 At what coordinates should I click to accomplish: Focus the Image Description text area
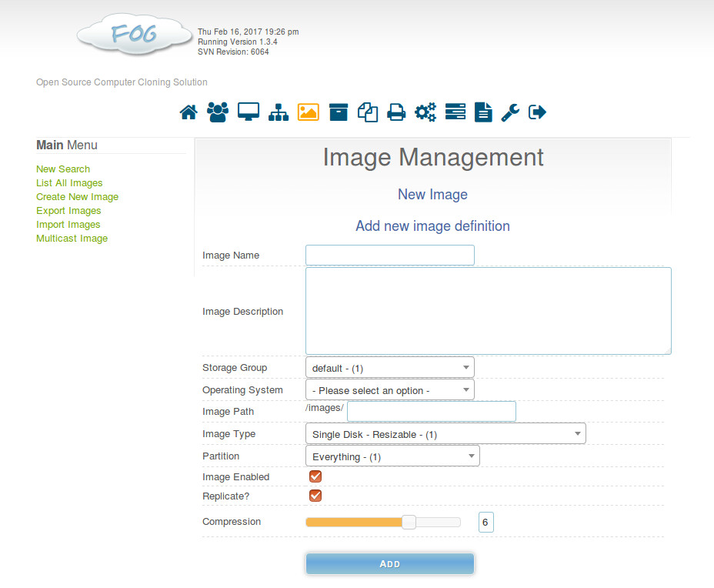(x=488, y=311)
